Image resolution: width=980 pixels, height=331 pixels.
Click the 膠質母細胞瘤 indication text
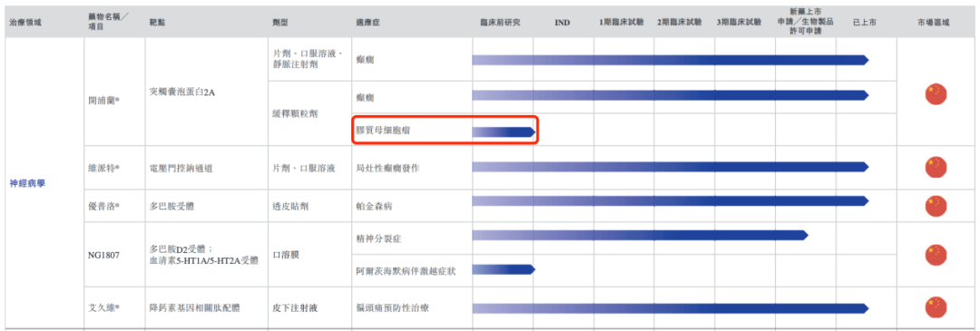(383, 131)
